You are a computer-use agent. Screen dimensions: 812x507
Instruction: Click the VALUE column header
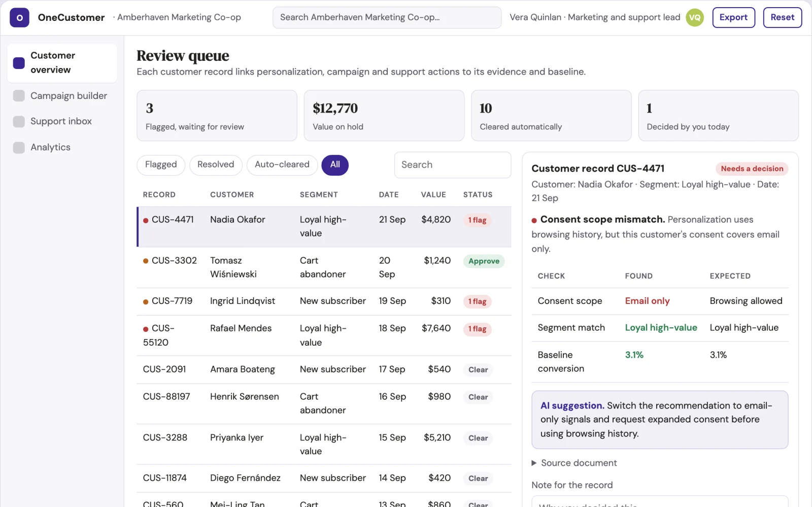(433, 195)
